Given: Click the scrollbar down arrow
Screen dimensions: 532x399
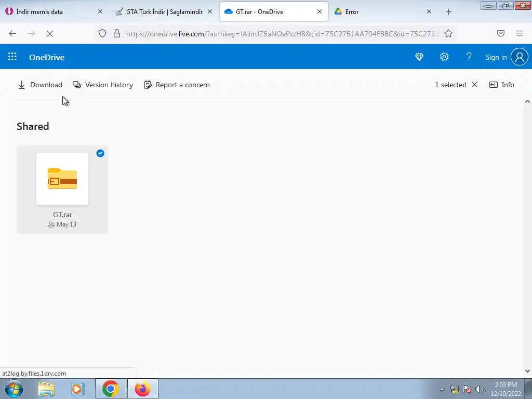Looking at the screenshot, I should [x=527, y=371].
